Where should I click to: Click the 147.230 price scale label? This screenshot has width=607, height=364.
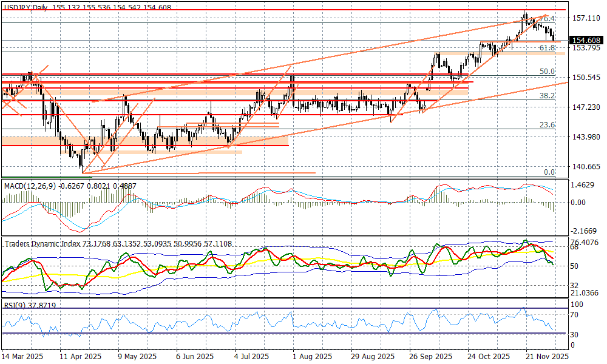coord(585,107)
